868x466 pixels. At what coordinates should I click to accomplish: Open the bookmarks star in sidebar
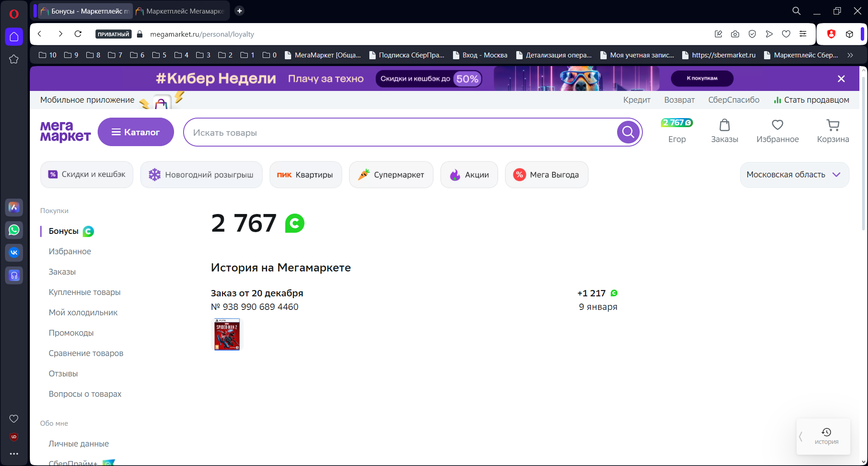point(14,59)
